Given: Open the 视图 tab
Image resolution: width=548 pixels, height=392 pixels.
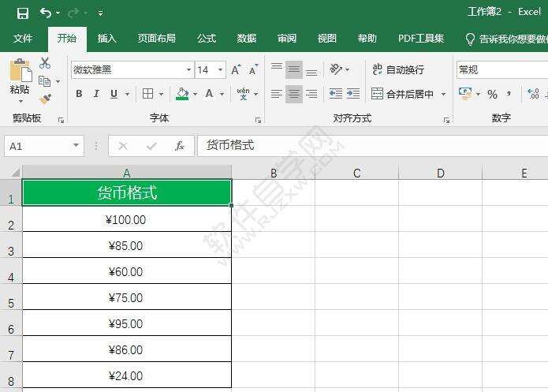Looking at the screenshot, I should (326, 38).
